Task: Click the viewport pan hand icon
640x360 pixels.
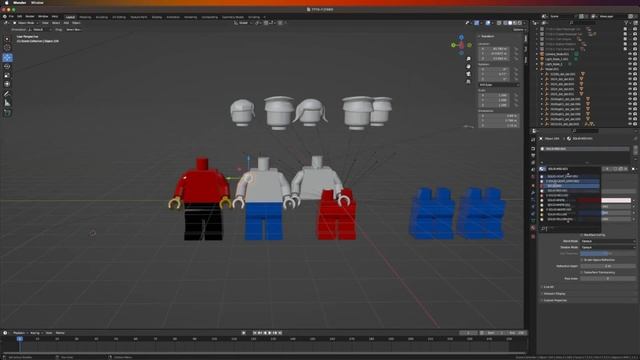Action: (x=468, y=67)
